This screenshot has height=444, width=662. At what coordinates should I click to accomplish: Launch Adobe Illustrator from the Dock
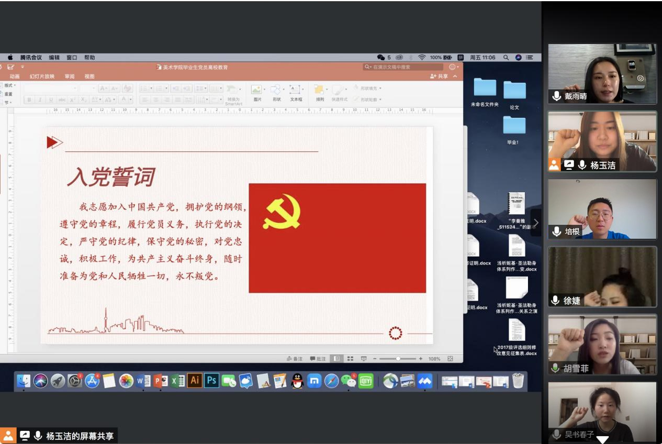pos(195,381)
